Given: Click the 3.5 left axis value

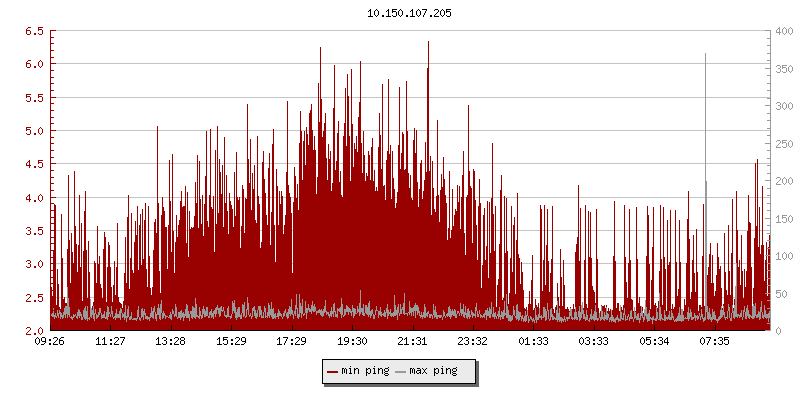Looking at the screenshot, I should coord(33,231).
